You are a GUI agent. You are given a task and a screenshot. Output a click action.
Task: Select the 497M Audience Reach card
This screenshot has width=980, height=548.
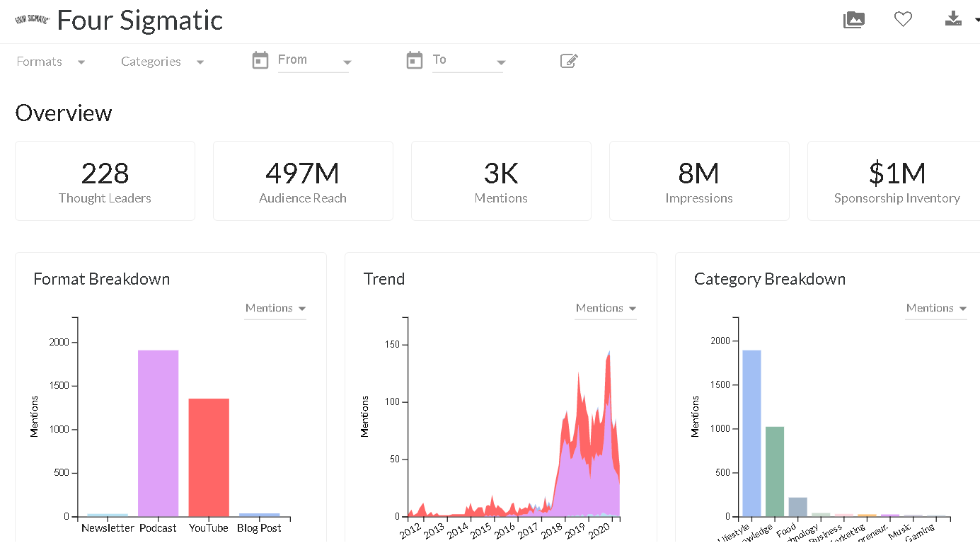(x=303, y=181)
